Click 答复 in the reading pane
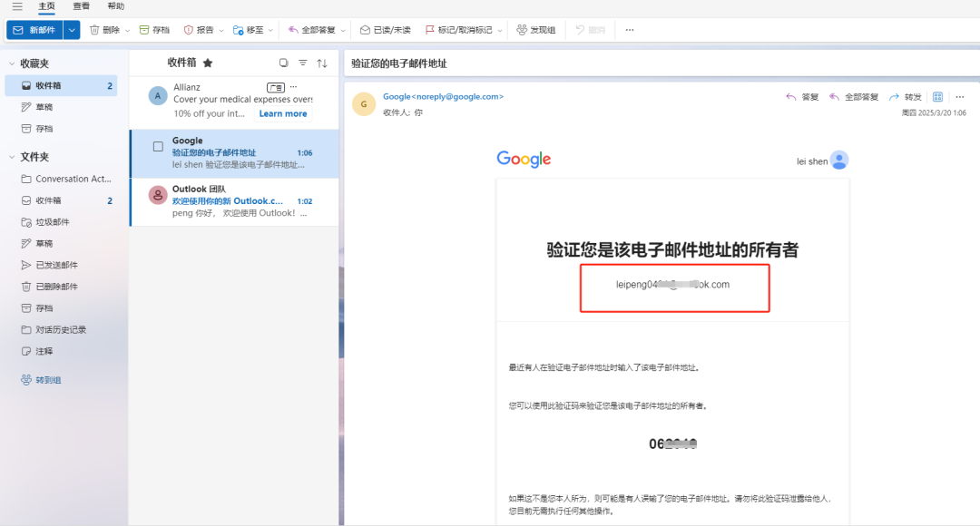Viewport: 980px width, 526px height. point(802,97)
